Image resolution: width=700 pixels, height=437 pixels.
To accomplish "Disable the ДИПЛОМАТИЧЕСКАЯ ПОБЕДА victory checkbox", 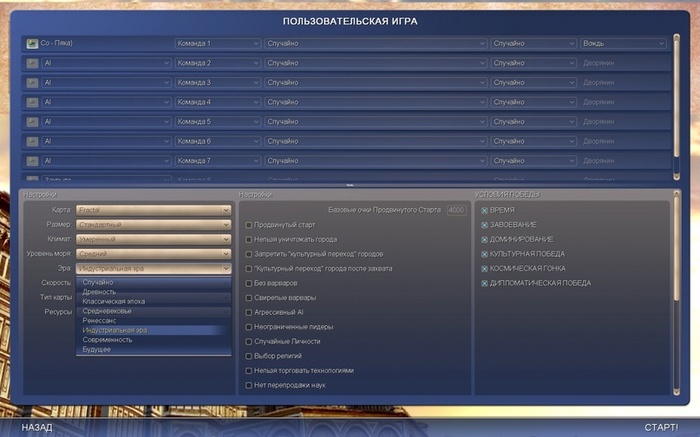I will click(485, 283).
